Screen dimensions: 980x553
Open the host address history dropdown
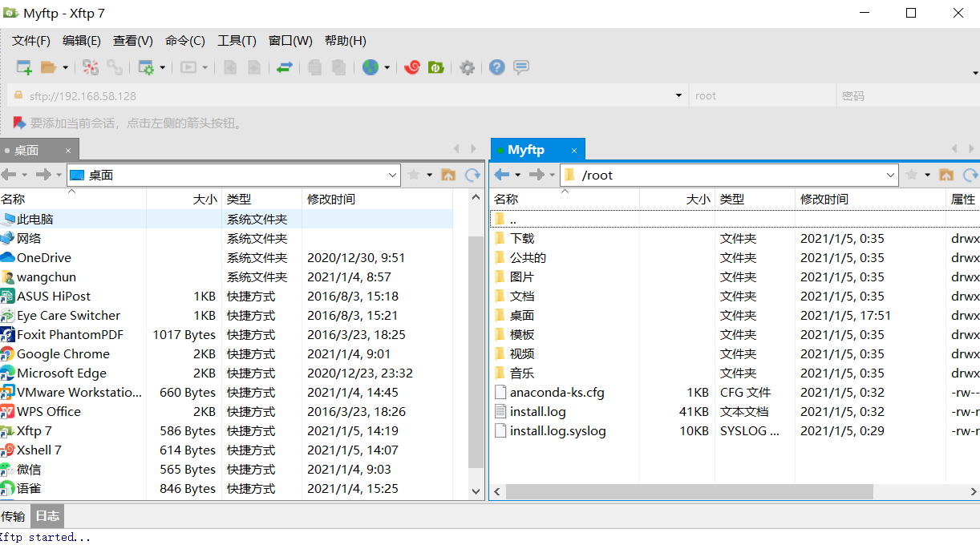pos(679,96)
